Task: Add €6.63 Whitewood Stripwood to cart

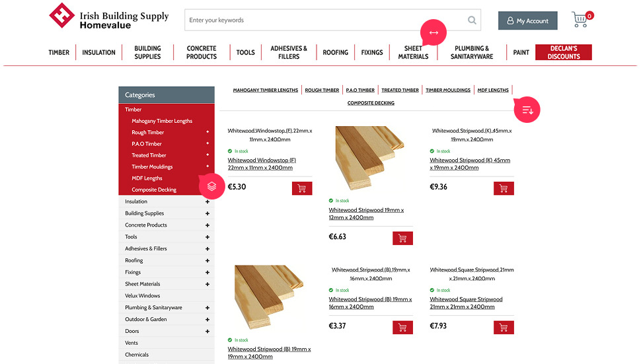Action: point(402,238)
